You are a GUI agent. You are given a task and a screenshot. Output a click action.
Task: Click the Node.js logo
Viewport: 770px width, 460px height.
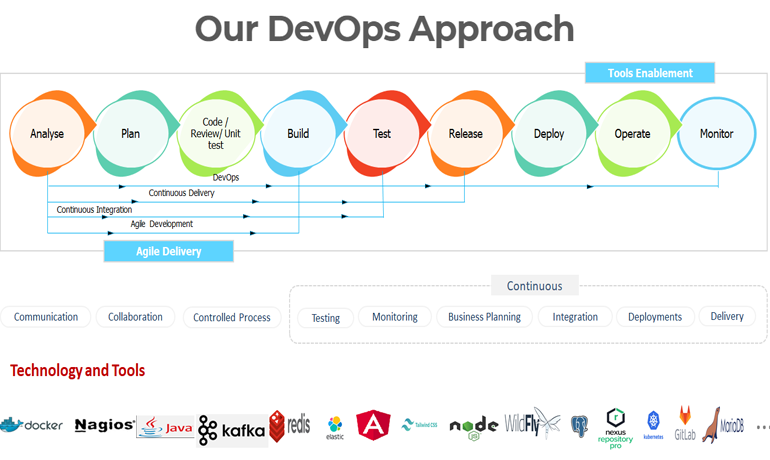474,426
